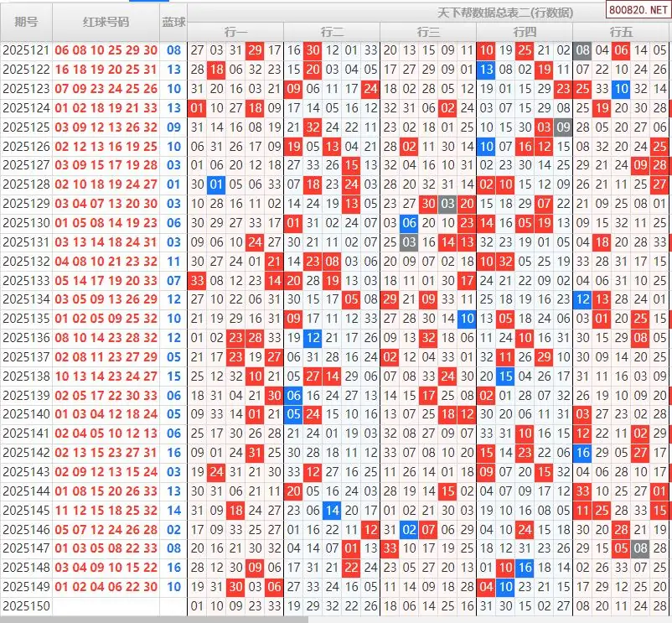Click the blue ball 15 for issue 2025138
The width and height of the screenshot is (672, 623).
pyautogui.click(x=173, y=376)
